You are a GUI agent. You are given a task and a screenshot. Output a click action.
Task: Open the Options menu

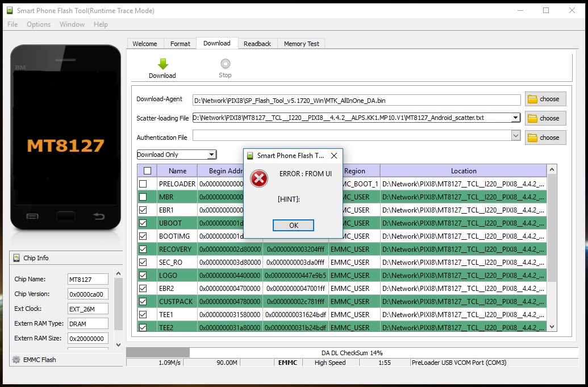click(39, 24)
